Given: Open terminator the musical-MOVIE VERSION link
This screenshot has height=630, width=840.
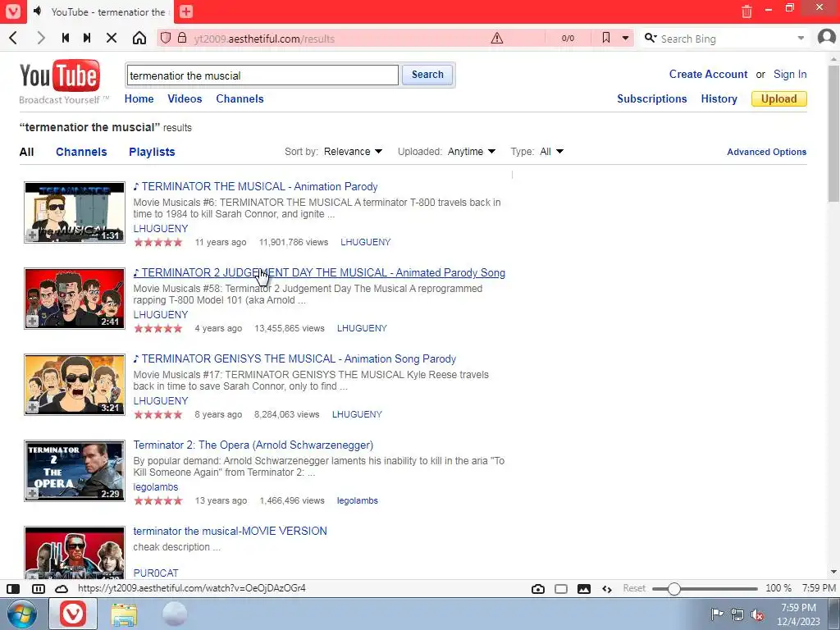Looking at the screenshot, I should coord(230,531).
